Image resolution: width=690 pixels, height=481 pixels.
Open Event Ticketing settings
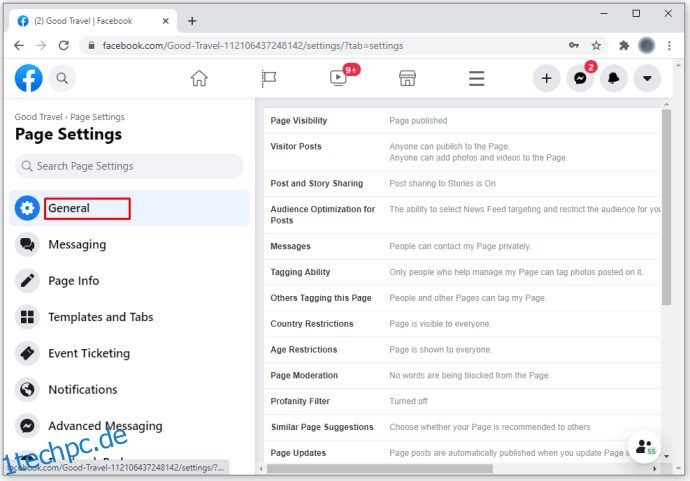(129, 353)
